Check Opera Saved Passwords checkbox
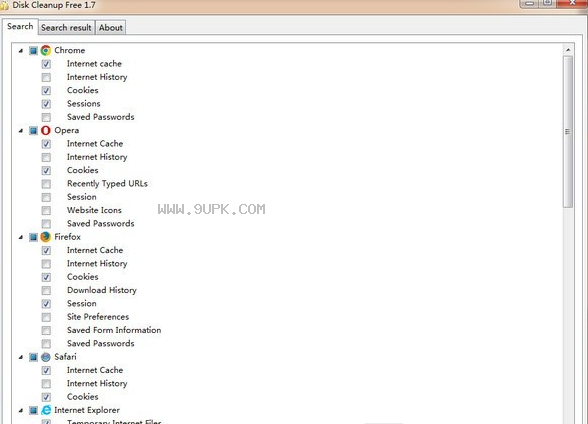Screen dimensions: 588x424 tap(46, 224)
